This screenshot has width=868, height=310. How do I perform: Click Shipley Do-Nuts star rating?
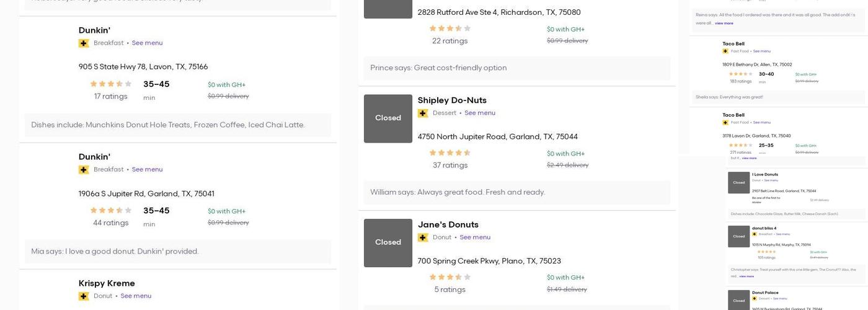(x=449, y=153)
